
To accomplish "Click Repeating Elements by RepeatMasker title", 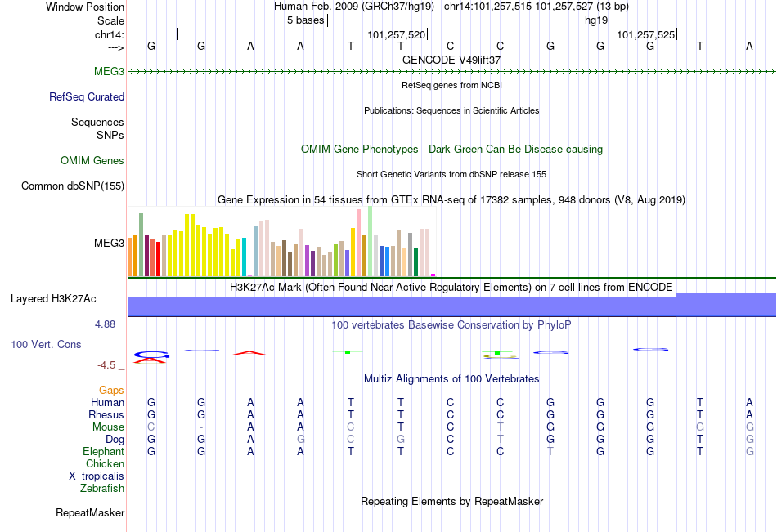I will coord(452,501).
